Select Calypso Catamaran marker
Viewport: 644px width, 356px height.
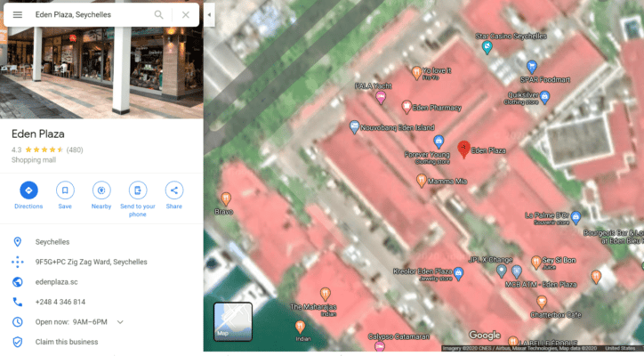(x=380, y=346)
